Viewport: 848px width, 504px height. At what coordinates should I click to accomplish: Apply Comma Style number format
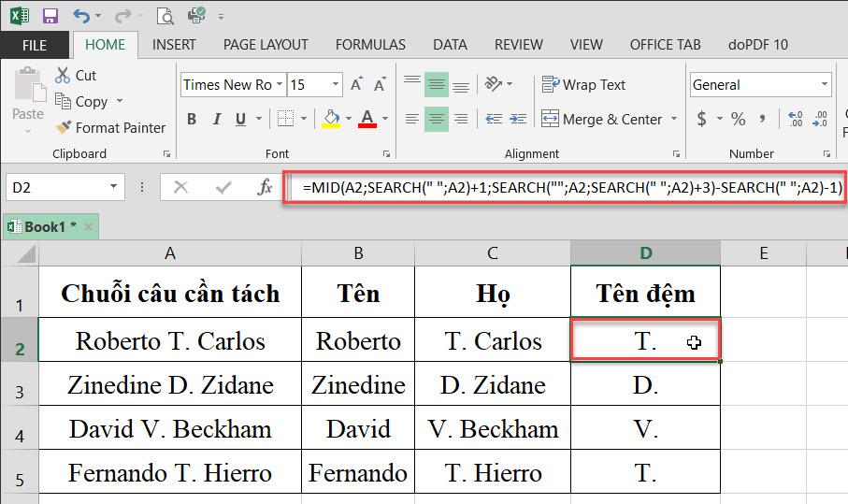tap(762, 119)
